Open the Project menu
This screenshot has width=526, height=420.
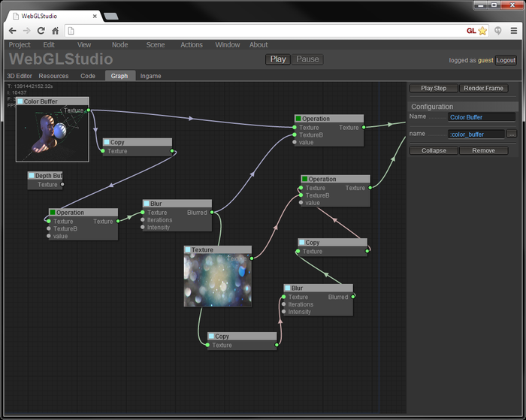click(20, 44)
